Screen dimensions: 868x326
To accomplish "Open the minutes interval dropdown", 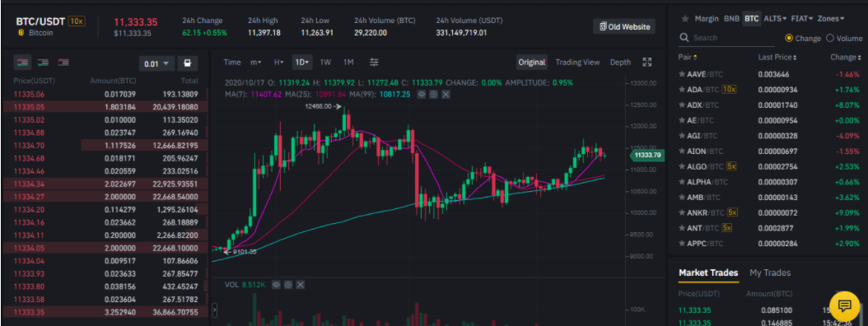I will (256, 63).
